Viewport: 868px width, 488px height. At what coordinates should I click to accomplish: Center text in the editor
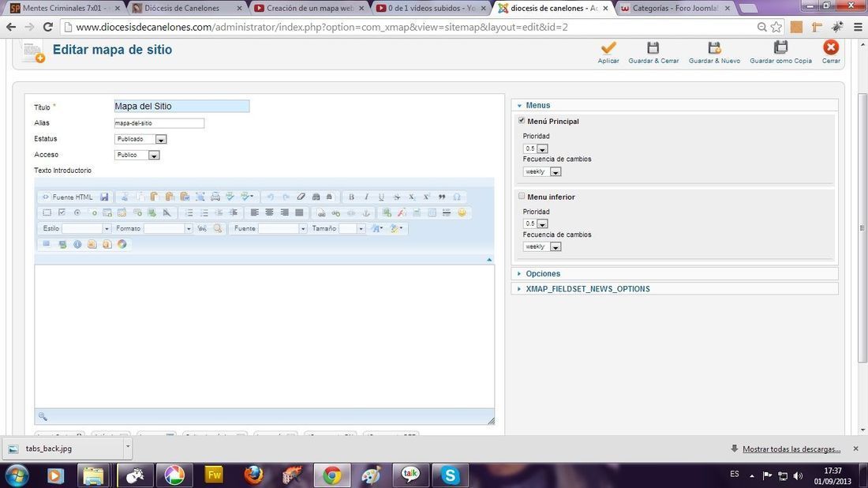tap(270, 212)
